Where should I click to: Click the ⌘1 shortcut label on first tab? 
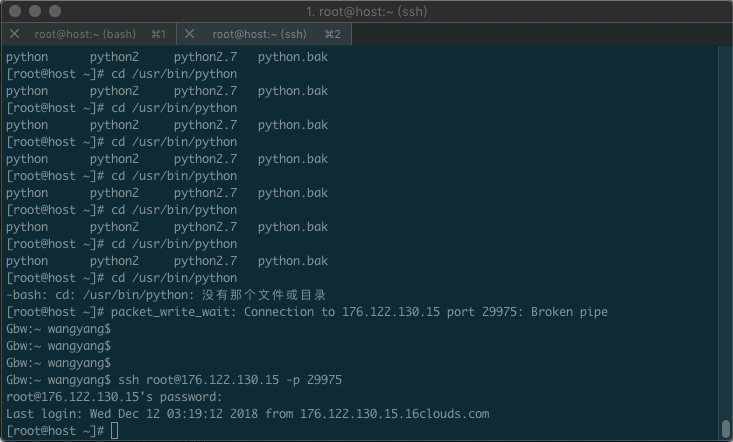[x=159, y=34]
